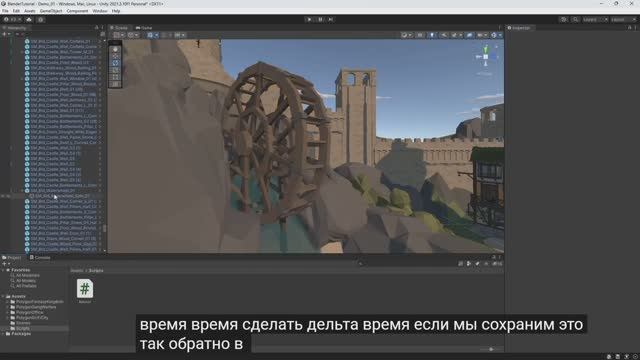Toggle scene audio
The width and height of the screenshot is (640, 360).
[444, 35]
